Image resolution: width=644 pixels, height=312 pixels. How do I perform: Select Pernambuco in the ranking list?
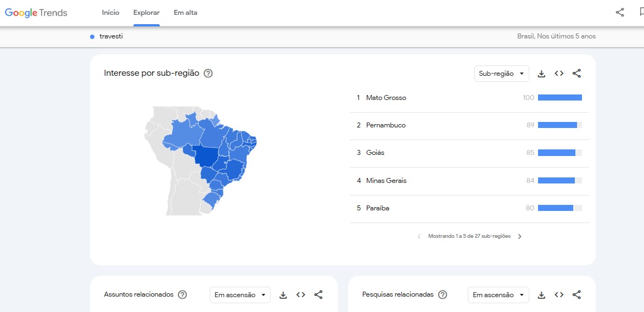point(385,125)
